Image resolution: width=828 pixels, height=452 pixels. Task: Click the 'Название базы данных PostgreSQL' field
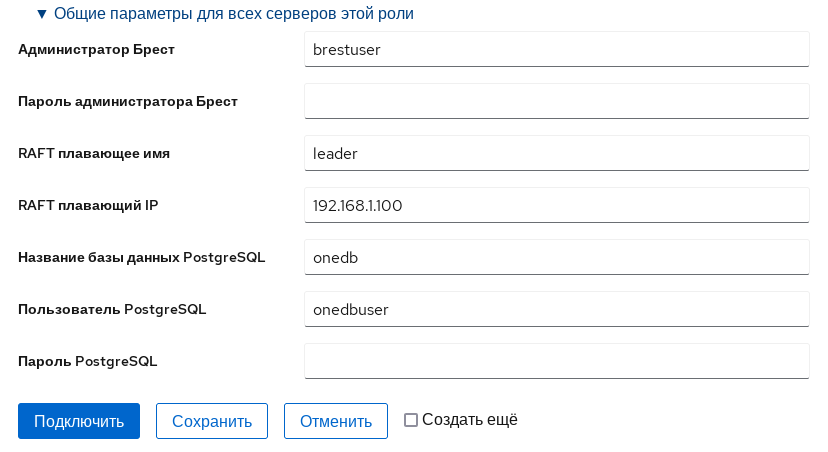point(556,257)
